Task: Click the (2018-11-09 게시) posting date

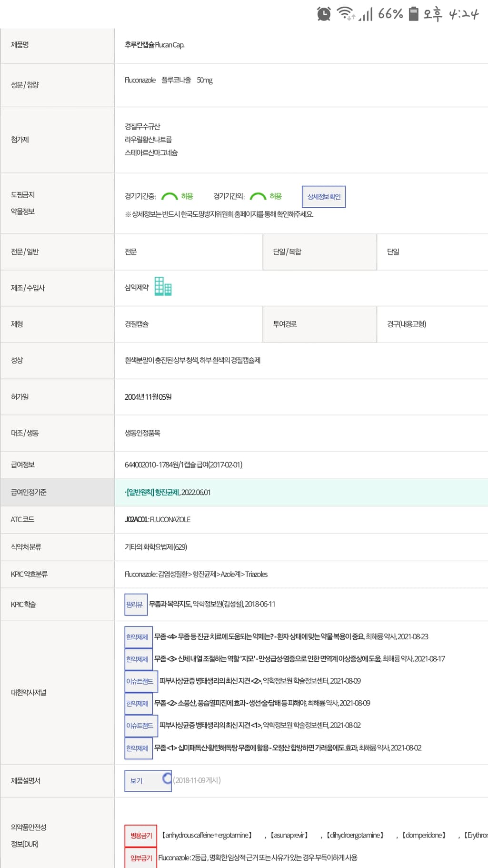Action: (x=197, y=780)
